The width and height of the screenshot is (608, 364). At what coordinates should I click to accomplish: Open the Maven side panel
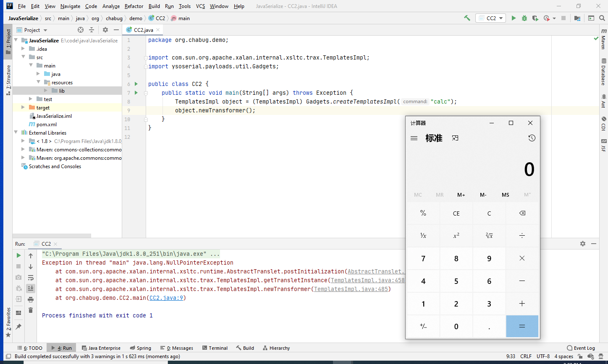coord(603,39)
